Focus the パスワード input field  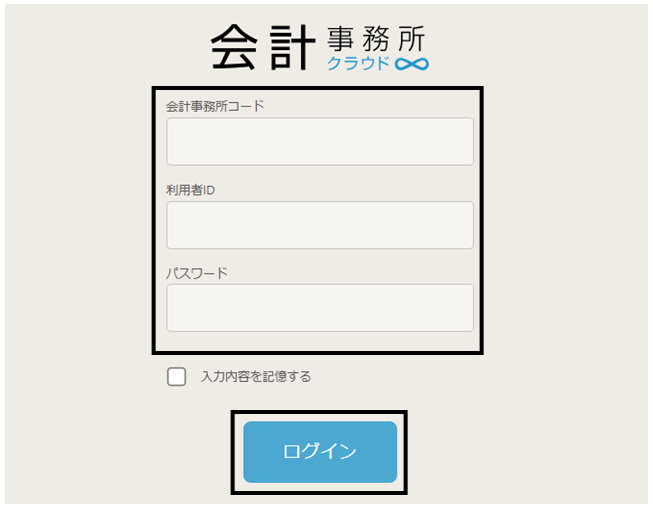(x=320, y=308)
